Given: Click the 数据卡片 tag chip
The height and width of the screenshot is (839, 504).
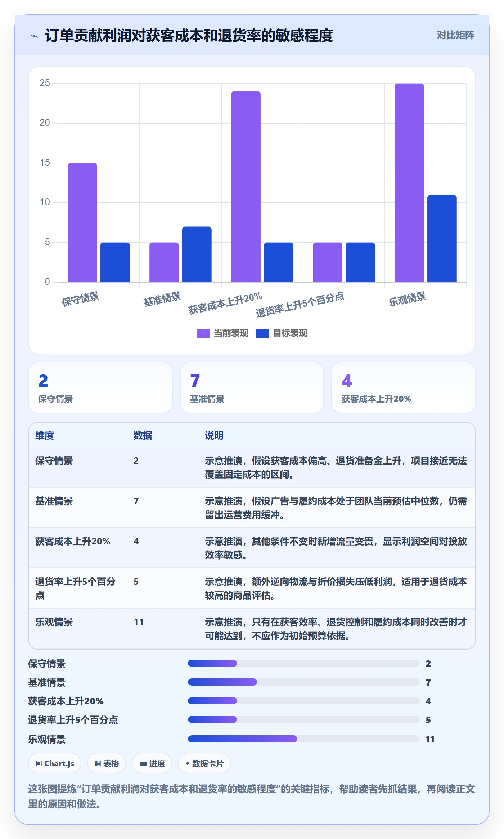Looking at the screenshot, I should coord(204,763).
